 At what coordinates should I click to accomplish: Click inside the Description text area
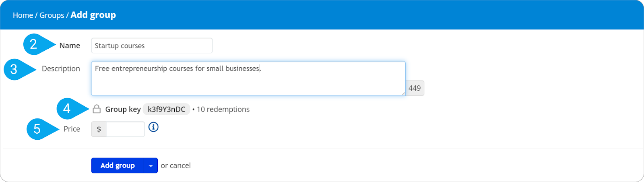pos(248,79)
